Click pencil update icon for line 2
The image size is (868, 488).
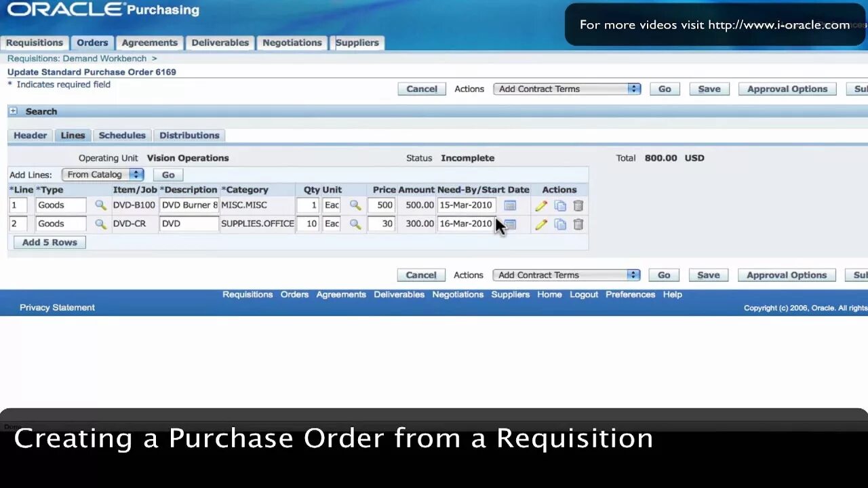pos(540,224)
